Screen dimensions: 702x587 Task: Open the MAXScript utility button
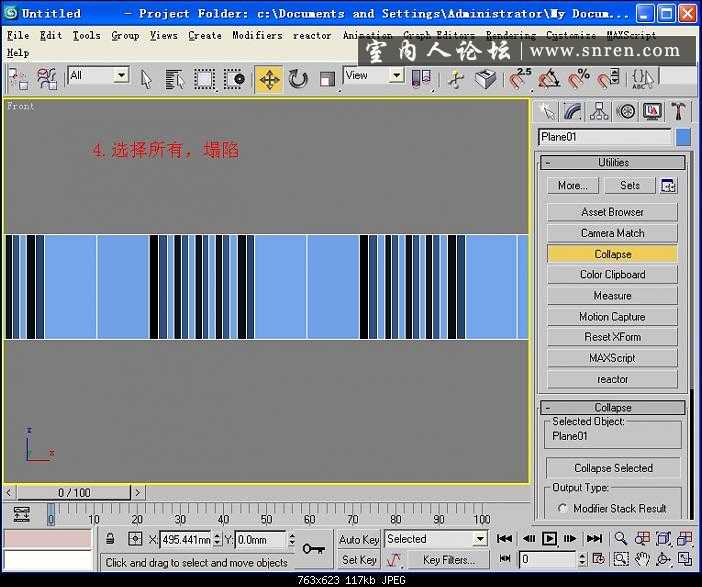pyautogui.click(x=612, y=358)
